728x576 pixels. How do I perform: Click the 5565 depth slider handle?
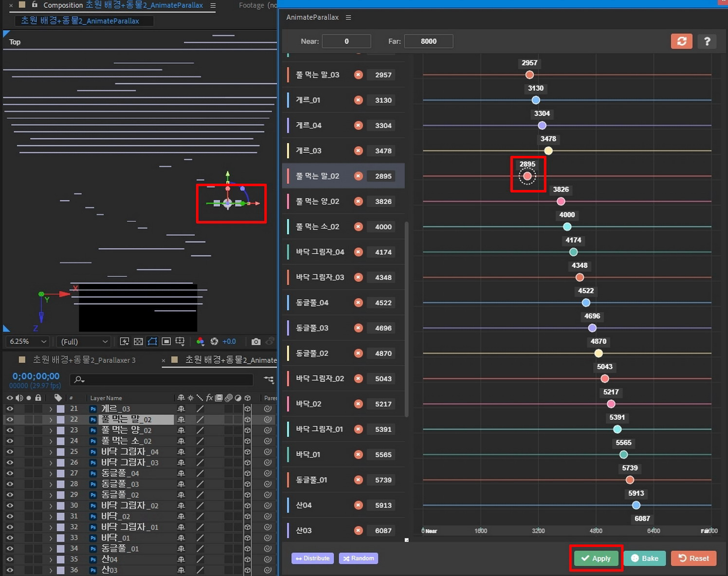623,455
